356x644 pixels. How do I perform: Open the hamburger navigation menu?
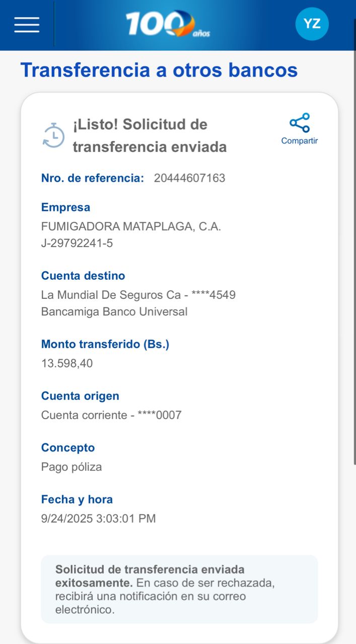pos(27,24)
